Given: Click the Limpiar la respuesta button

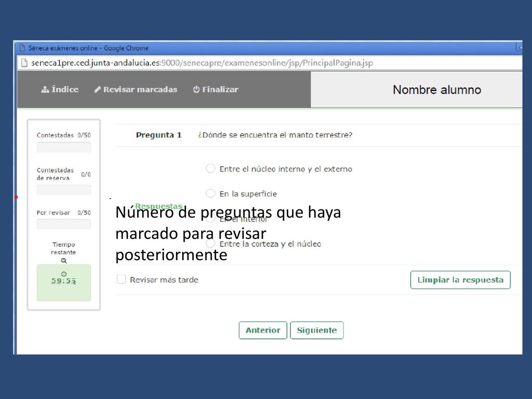Looking at the screenshot, I should click(460, 280).
